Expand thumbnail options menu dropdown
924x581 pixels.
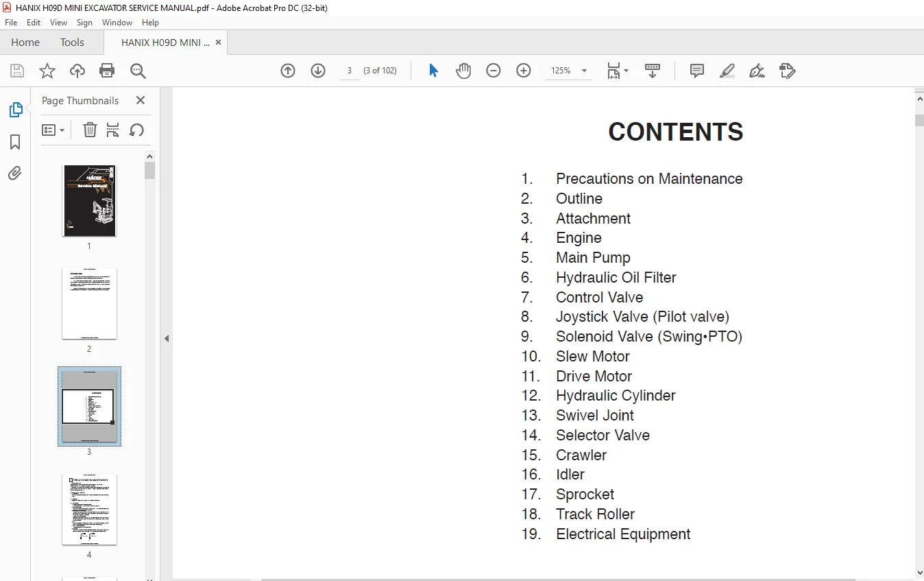pyautogui.click(x=53, y=130)
